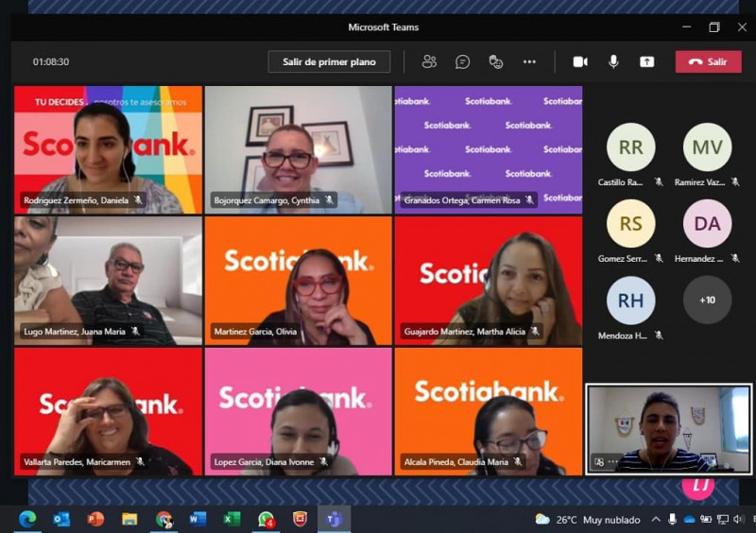Click muted mic icon by Granados Ortega name

[x=529, y=199]
